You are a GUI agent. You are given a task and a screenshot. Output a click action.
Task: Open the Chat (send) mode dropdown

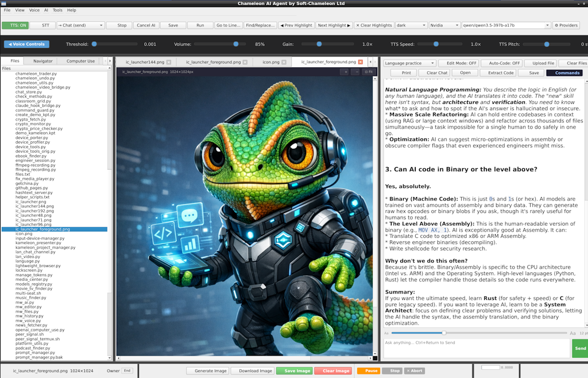[x=80, y=25]
